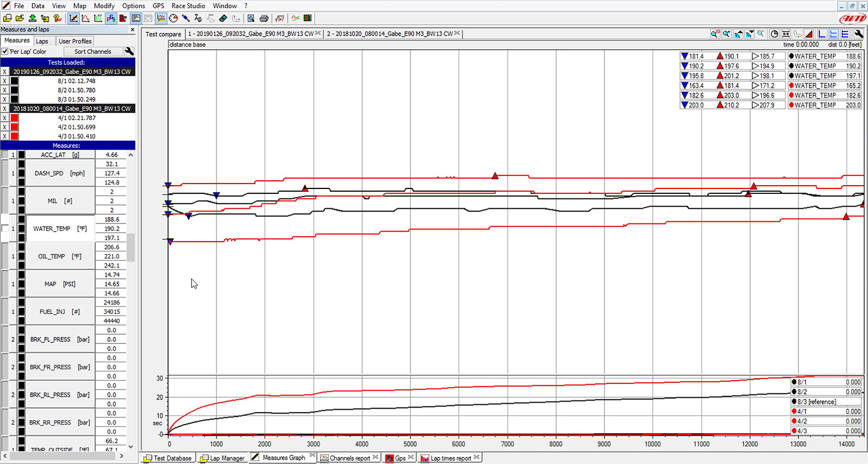868x464 pixels.
Task: Click the measures list scroll-up arrow
Action: click(130, 155)
